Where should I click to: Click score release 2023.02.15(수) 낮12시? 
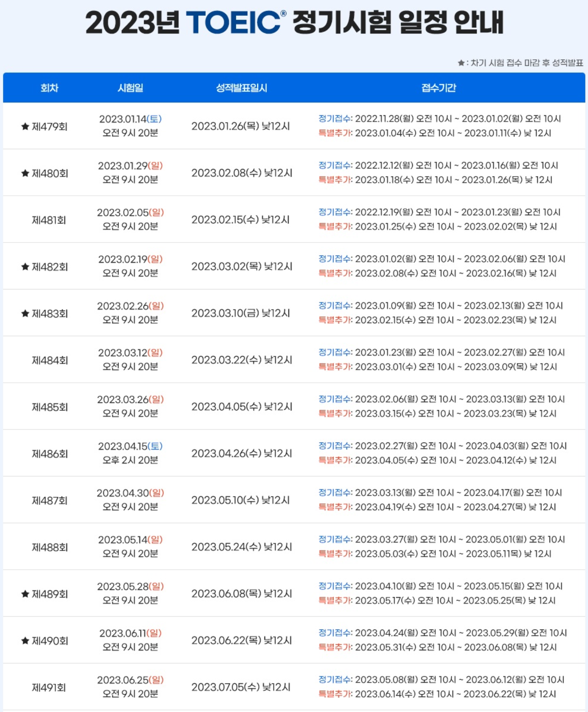click(241, 220)
